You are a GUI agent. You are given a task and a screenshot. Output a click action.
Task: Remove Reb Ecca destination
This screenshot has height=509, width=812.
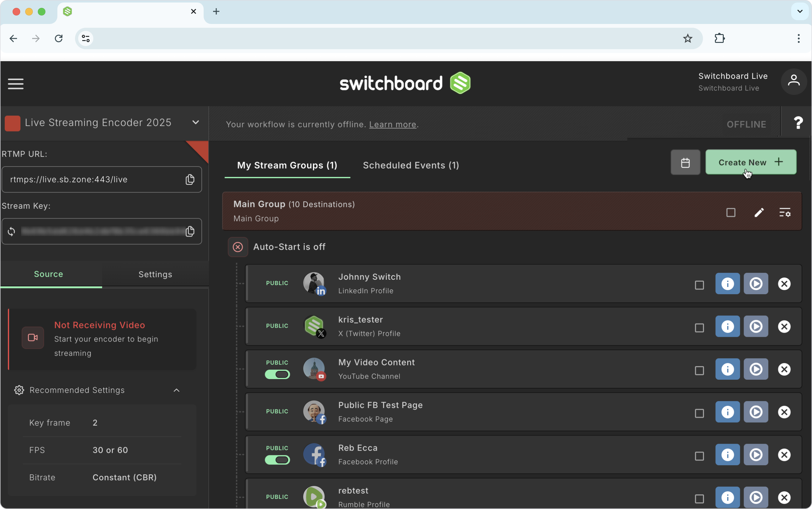[784, 455]
